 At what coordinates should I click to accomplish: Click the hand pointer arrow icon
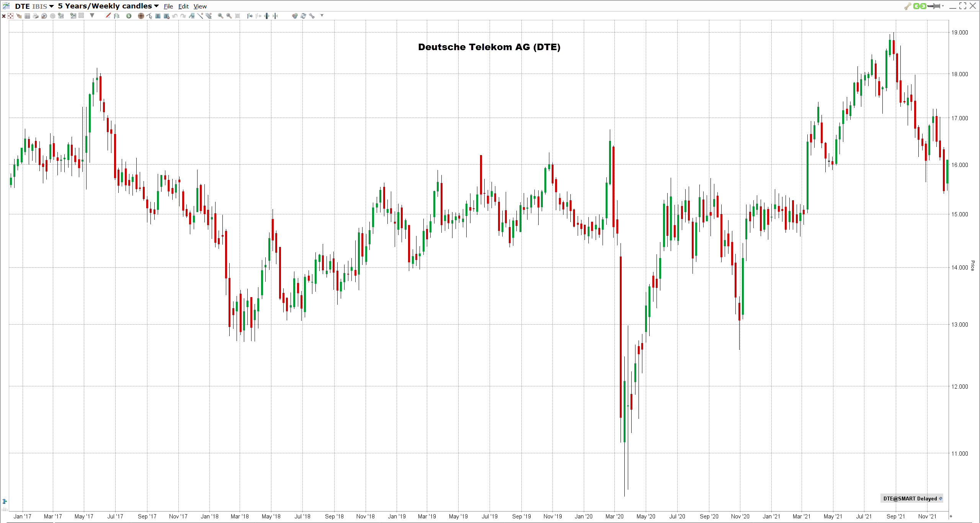[x=19, y=16]
